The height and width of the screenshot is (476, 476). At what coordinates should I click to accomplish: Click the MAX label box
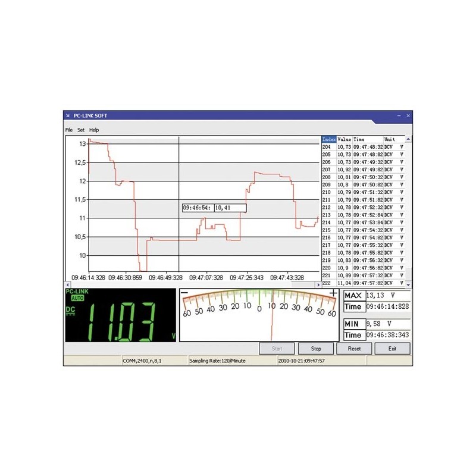click(x=354, y=296)
